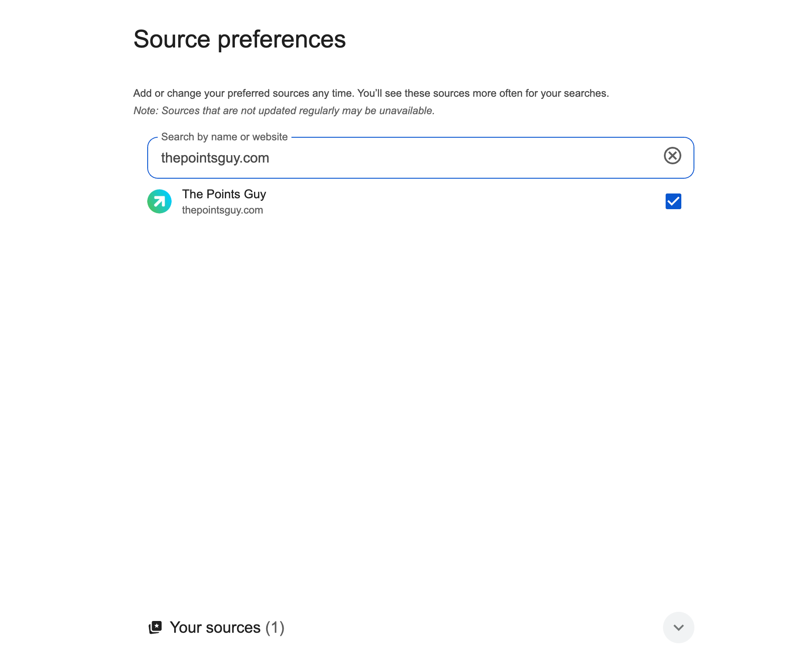Uncheck The Points Guy preferred source checkbox
The height and width of the screenshot is (665, 812).
[673, 201]
